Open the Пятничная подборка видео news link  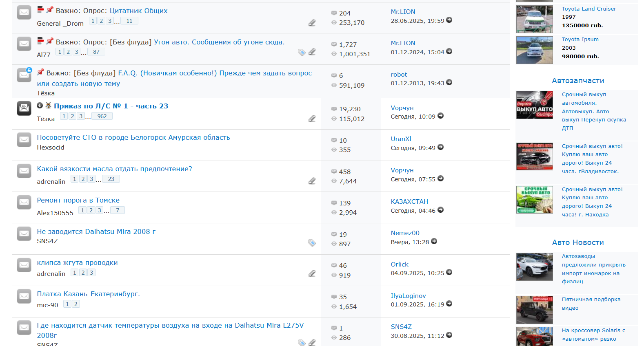point(591,304)
